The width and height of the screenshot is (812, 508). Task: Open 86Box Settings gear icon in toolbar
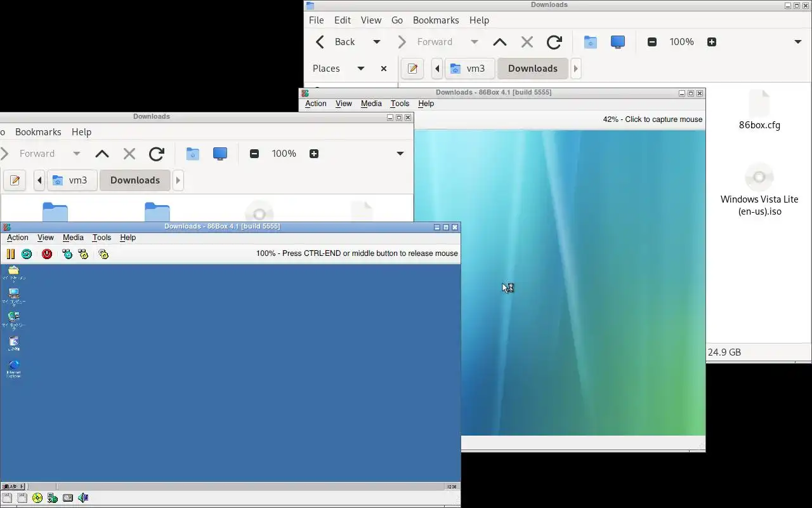103,254
